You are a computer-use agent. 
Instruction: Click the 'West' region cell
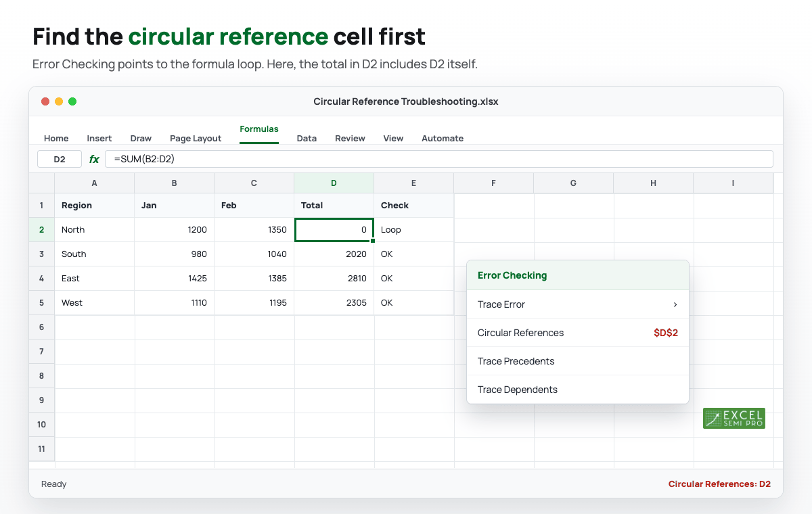[x=94, y=302]
